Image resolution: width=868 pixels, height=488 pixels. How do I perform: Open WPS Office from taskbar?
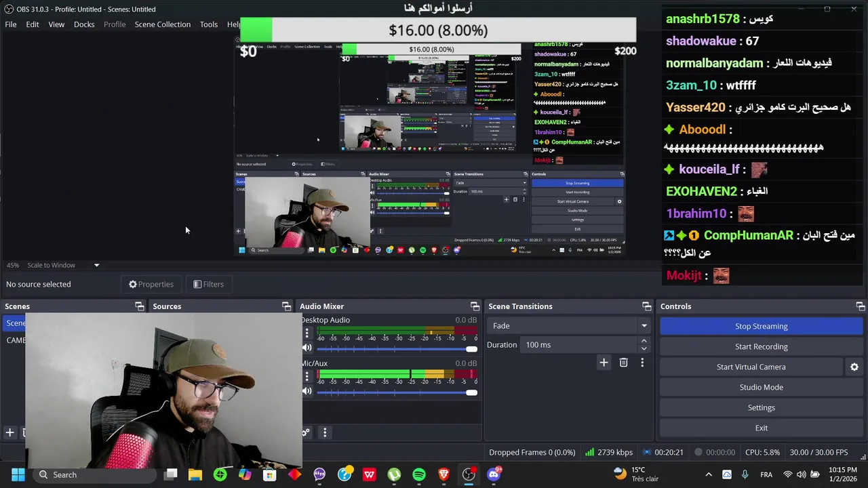(369, 474)
